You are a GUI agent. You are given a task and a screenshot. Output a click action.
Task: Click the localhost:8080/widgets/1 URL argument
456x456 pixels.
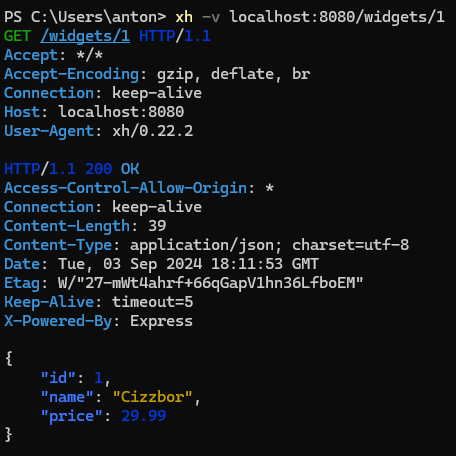coord(337,17)
